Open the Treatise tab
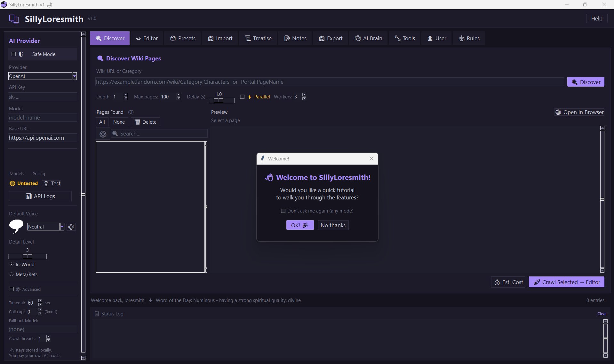This screenshot has height=364, width=614. point(258,38)
